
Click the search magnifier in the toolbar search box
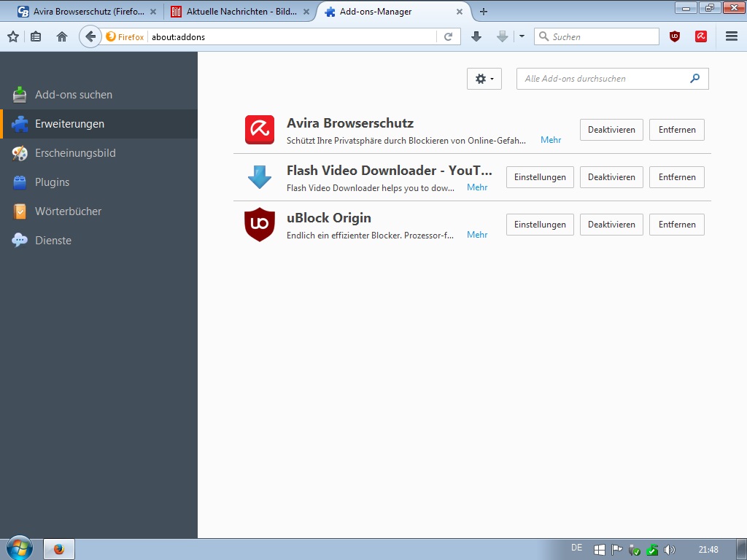543,36
